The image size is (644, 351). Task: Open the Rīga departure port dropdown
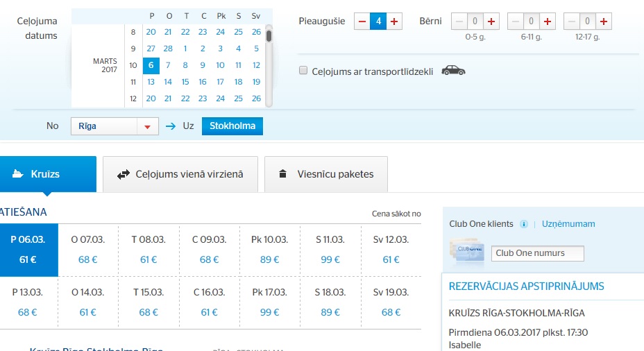[115, 126]
